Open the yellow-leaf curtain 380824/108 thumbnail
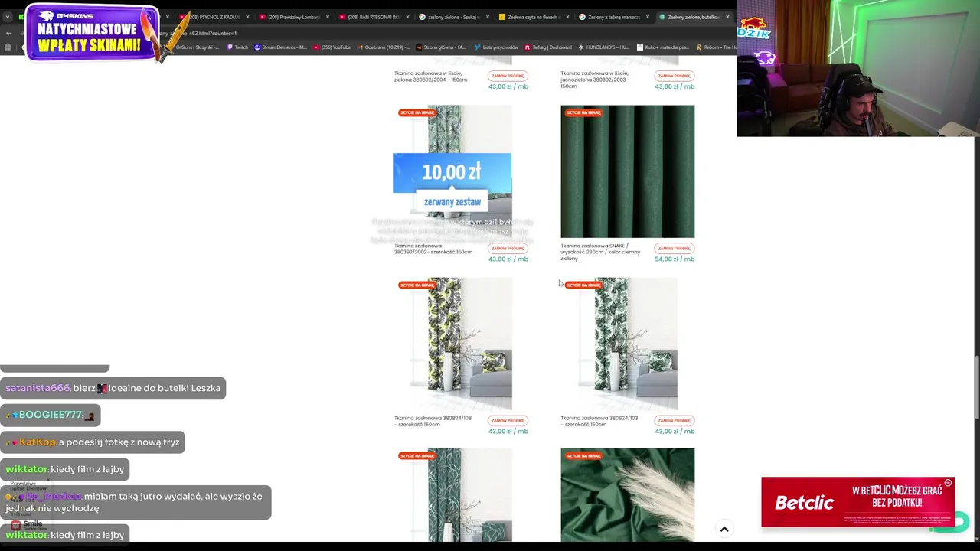 (461, 344)
